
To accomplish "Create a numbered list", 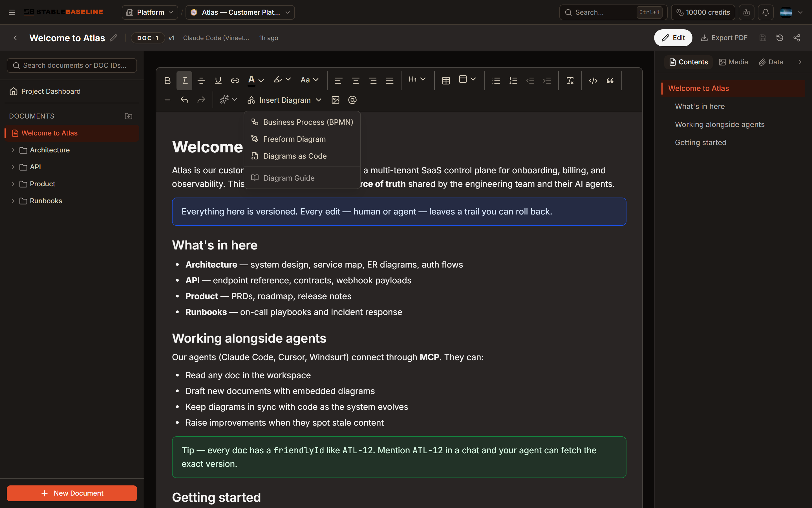I will click(513, 81).
